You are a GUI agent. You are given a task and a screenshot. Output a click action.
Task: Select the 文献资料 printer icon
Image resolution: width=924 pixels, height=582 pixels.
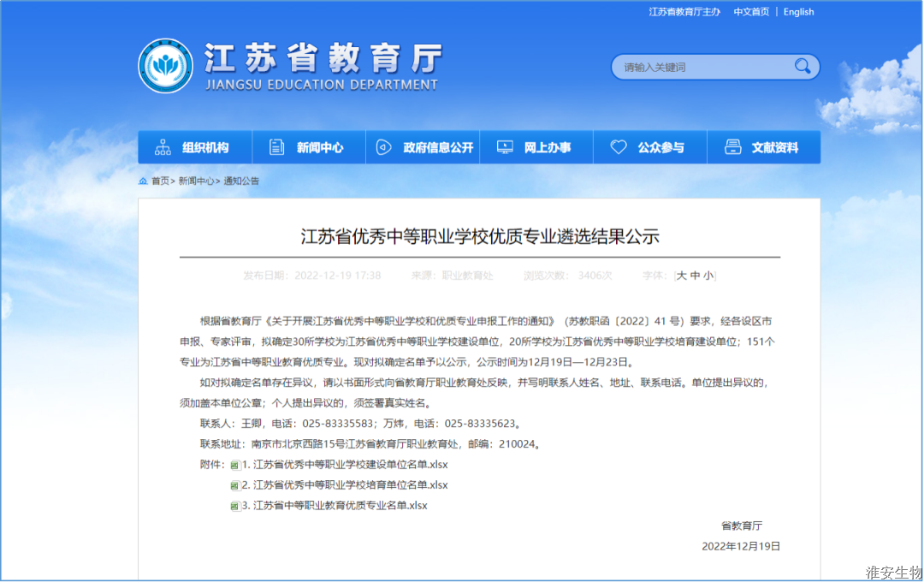coord(732,146)
